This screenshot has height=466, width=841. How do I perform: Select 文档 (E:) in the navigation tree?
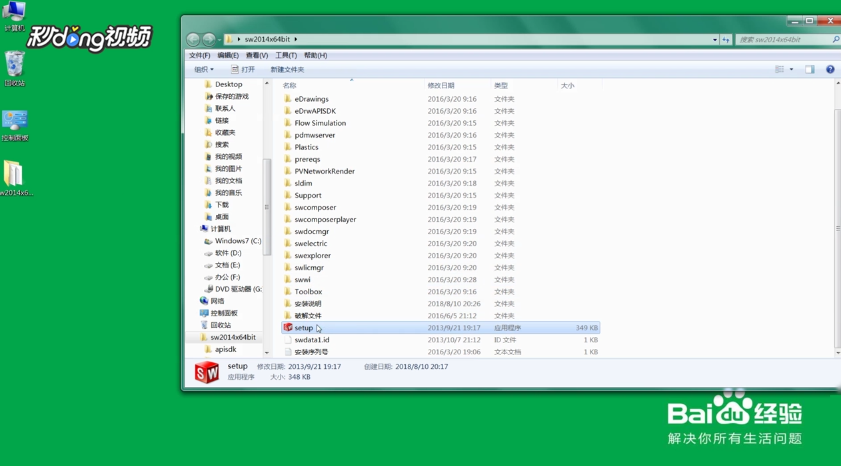tap(227, 265)
